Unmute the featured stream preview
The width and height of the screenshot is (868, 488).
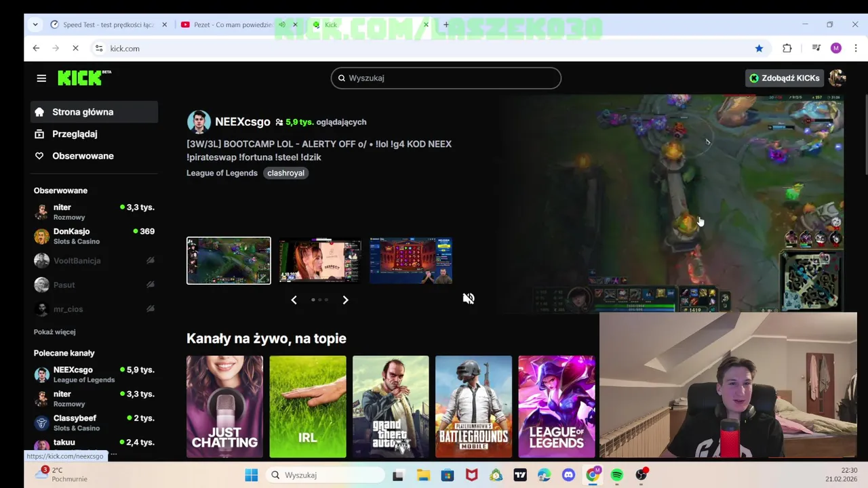coord(469,298)
